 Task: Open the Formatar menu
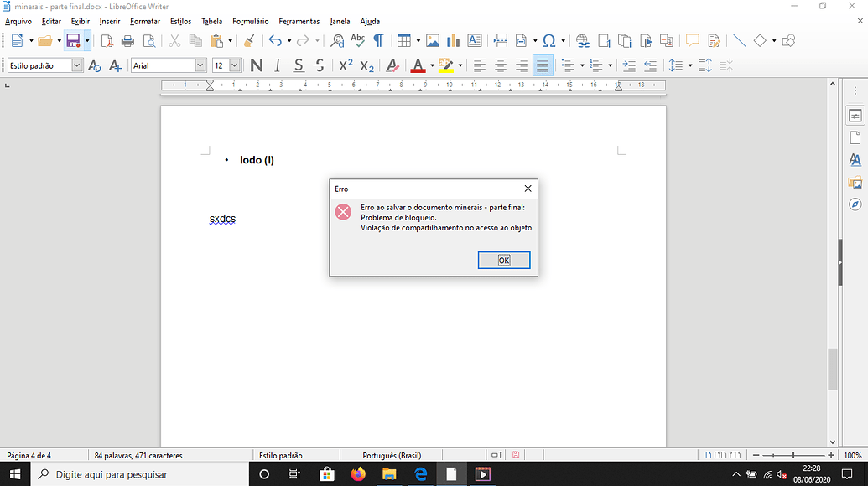[144, 21]
